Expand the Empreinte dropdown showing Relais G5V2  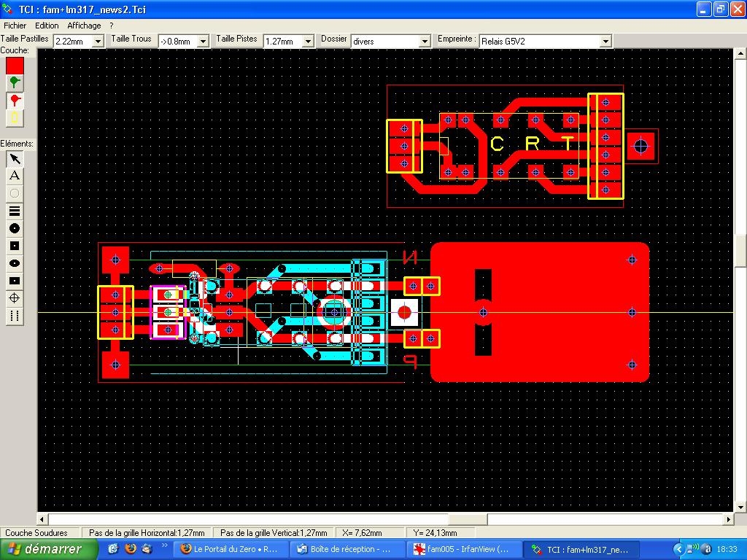[x=605, y=42]
